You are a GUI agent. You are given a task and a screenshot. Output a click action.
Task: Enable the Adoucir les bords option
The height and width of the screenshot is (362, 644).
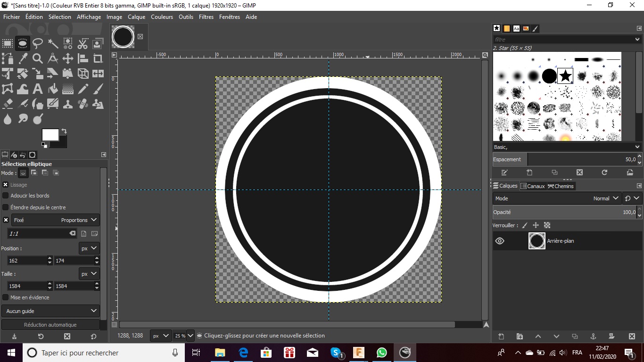(6, 196)
